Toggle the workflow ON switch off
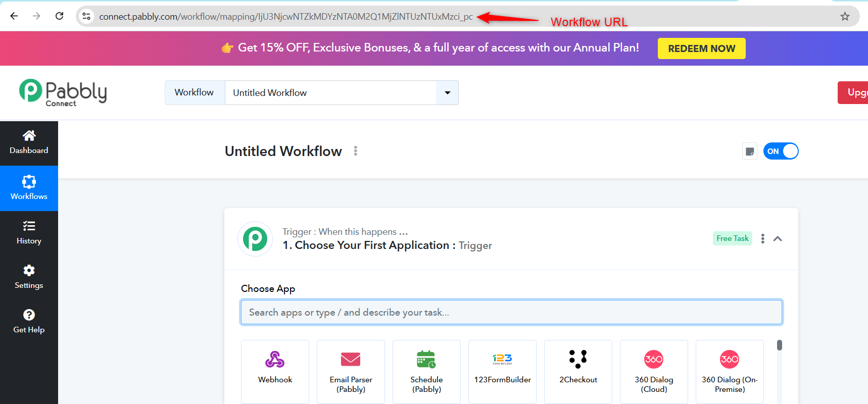 pyautogui.click(x=781, y=151)
